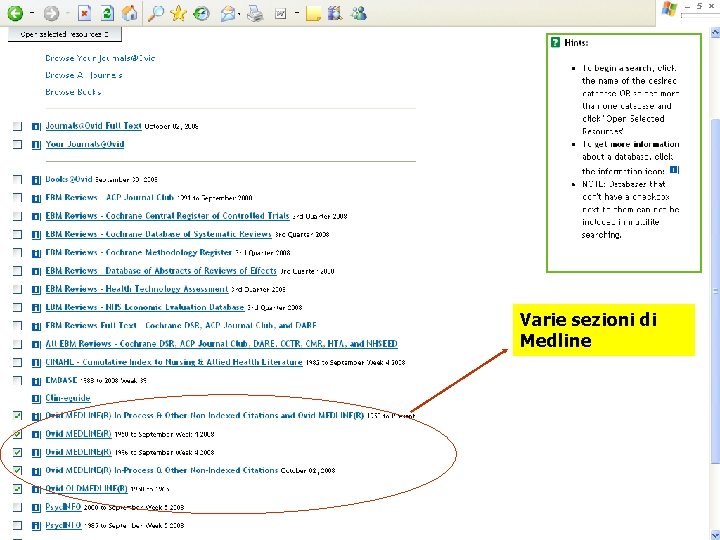Open the Browse All Journals link
720x540 pixels.
pos(84,75)
